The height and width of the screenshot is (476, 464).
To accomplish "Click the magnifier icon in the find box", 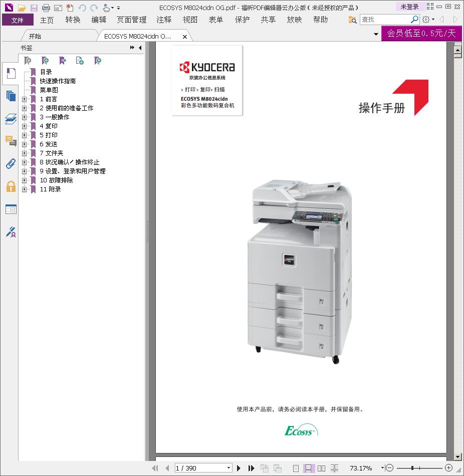I will [414, 20].
